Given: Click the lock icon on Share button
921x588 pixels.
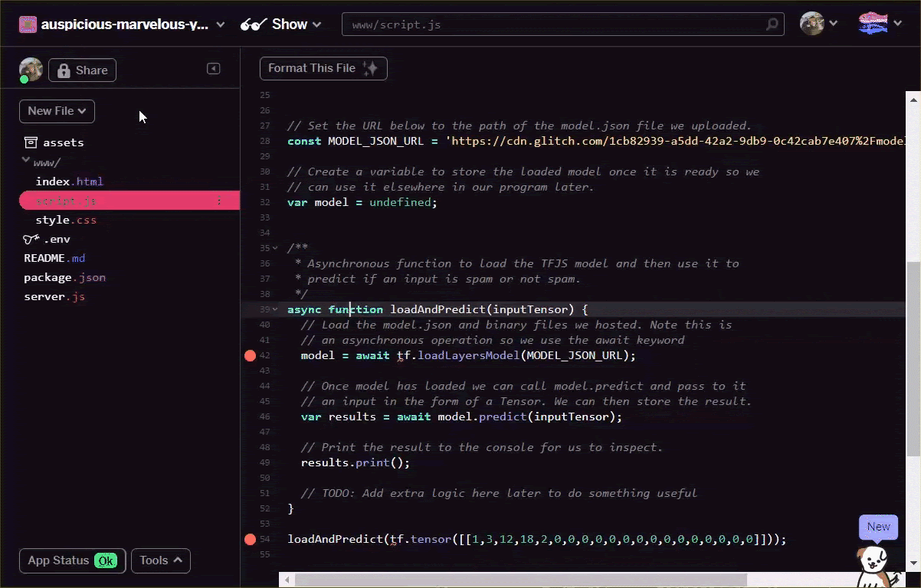Looking at the screenshot, I should pyautogui.click(x=63, y=70).
